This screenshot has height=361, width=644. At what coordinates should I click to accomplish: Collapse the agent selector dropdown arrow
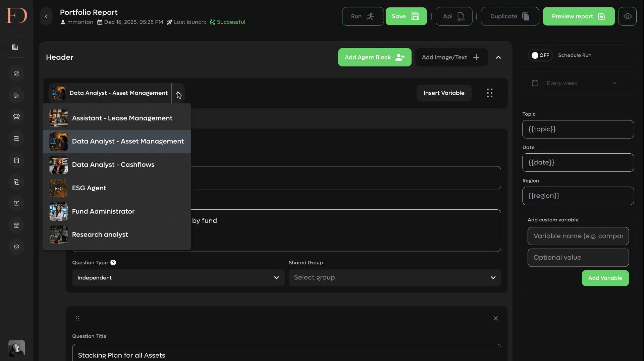[178, 93]
